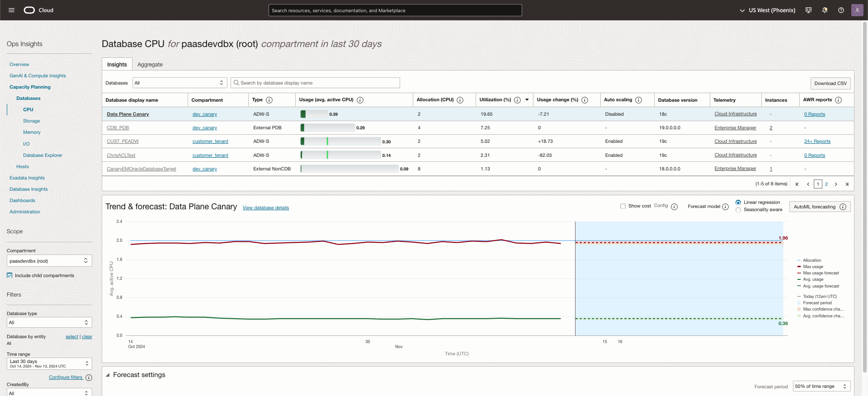Open the notifications bell icon
Image resolution: width=868 pixels, height=396 pixels.
click(x=825, y=10)
